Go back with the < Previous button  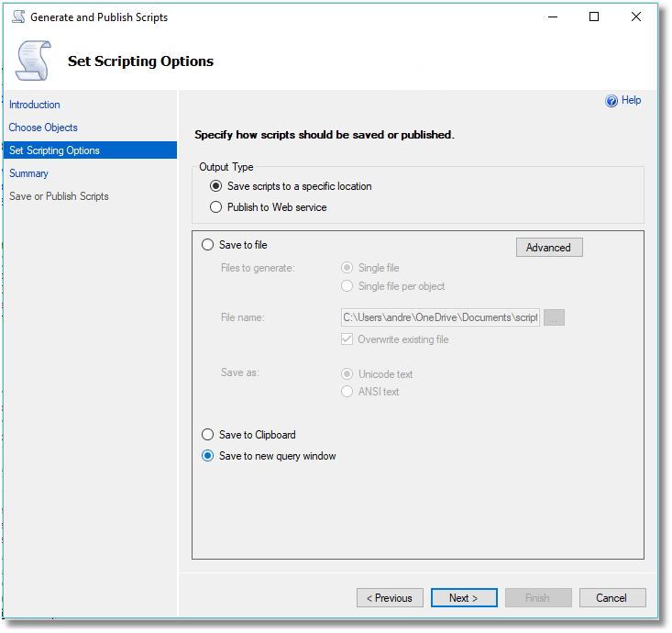(x=390, y=598)
